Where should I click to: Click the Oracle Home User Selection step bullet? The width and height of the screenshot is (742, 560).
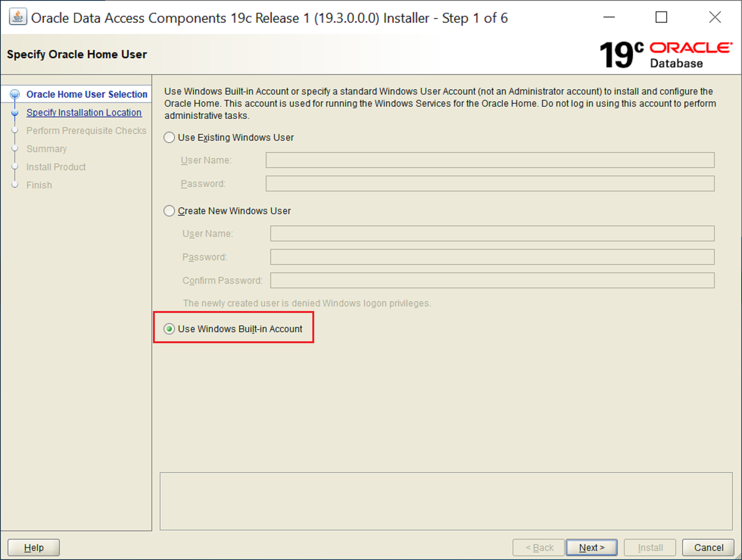(x=15, y=94)
